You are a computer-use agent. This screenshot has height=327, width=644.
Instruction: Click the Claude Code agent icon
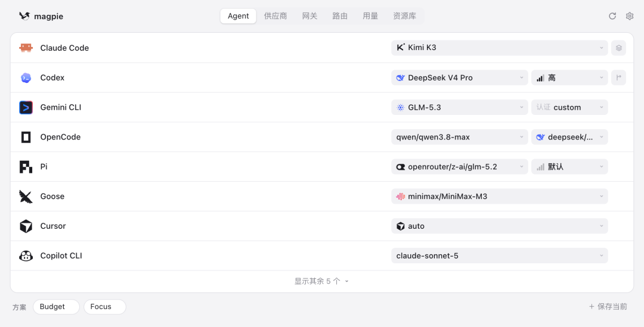pyautogui.click(x=26, y=48)
